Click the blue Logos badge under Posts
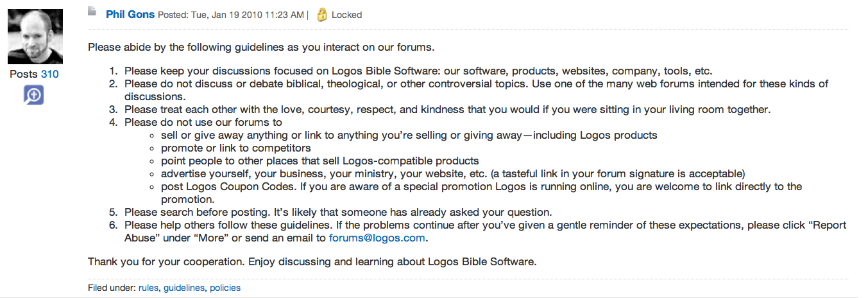This screenshot has height=298, width=868. pyautogui.click(x=33, y=95)
